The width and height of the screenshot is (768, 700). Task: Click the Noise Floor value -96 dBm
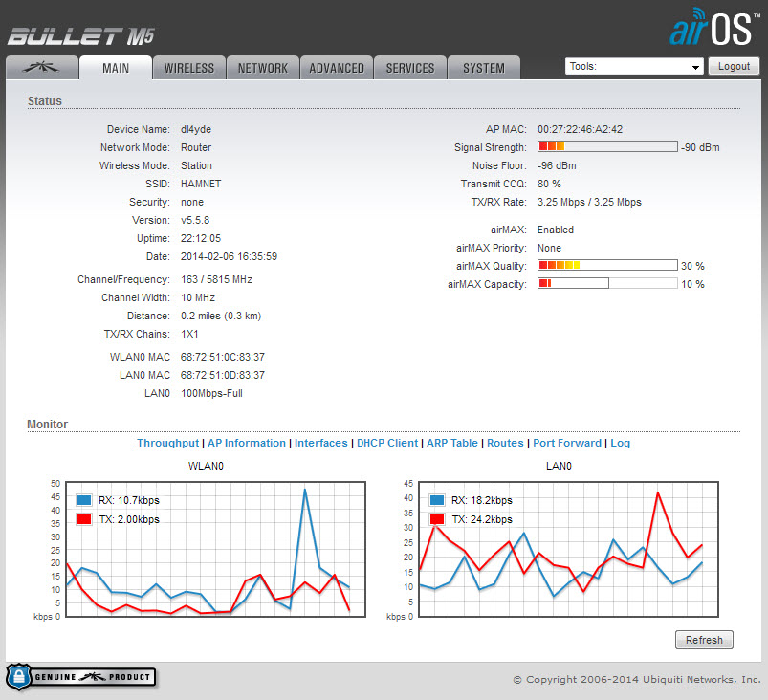[x=557, y=165]
